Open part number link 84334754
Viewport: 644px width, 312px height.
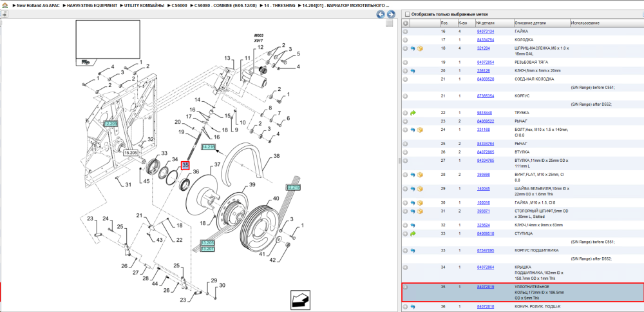click(x=485, y=40)
